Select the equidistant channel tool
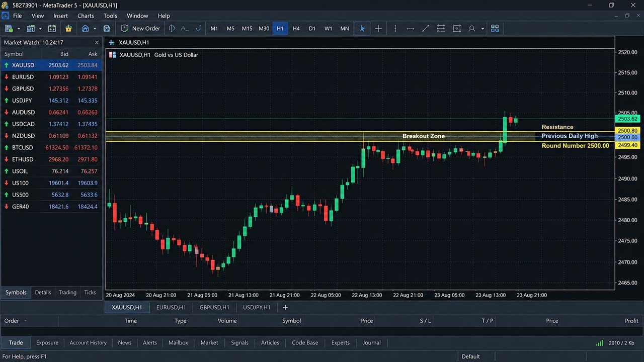The width and height of the screenshot is (644, 362). tap(441, 29)
